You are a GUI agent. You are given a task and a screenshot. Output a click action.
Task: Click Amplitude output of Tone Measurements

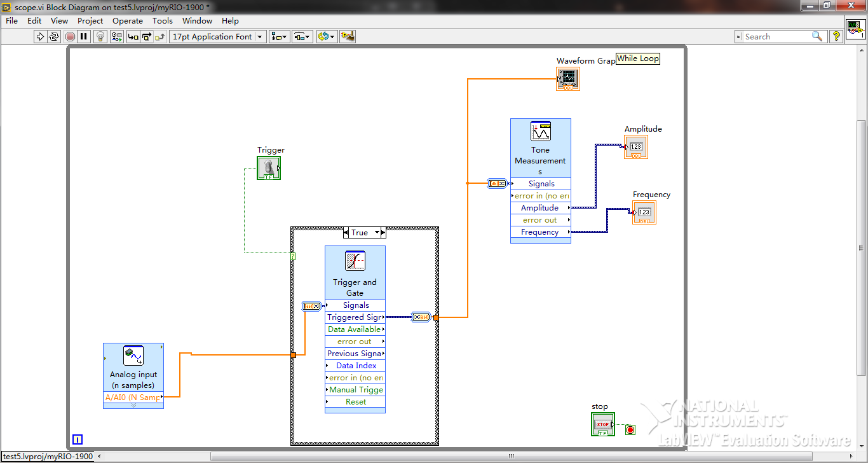pos(541,208)
